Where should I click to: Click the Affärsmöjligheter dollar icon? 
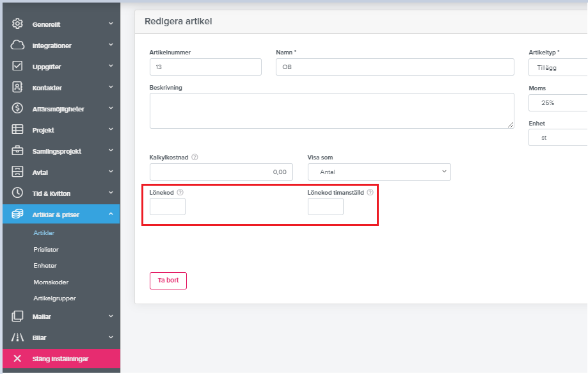point(18,109)
